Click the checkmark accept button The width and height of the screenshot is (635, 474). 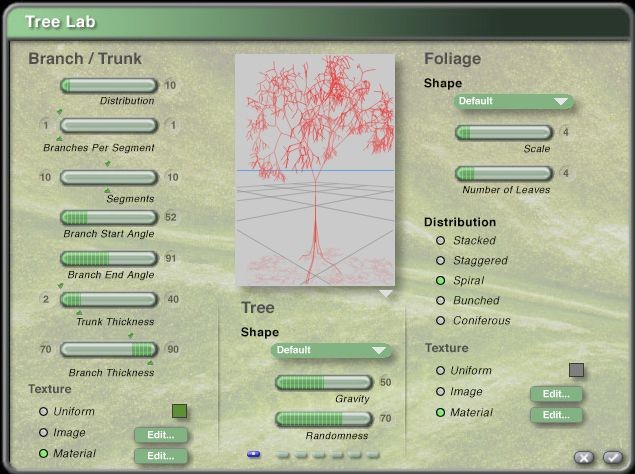point(612,457)
